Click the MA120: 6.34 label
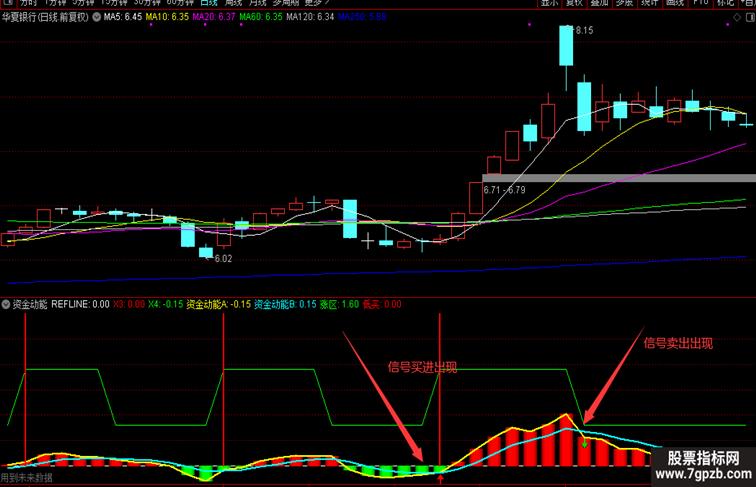The image size is (756, 487). pyautogui.click(x=310, y=17)
